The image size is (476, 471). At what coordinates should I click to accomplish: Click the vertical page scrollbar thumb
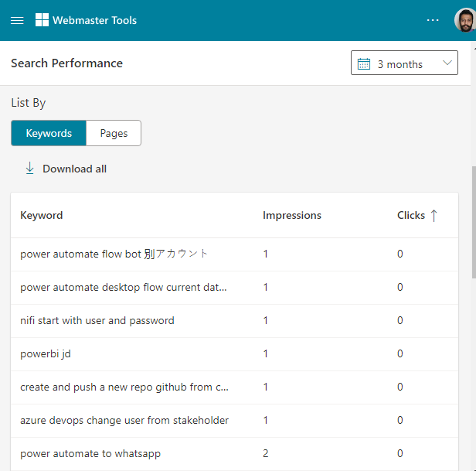pos(474,222)
